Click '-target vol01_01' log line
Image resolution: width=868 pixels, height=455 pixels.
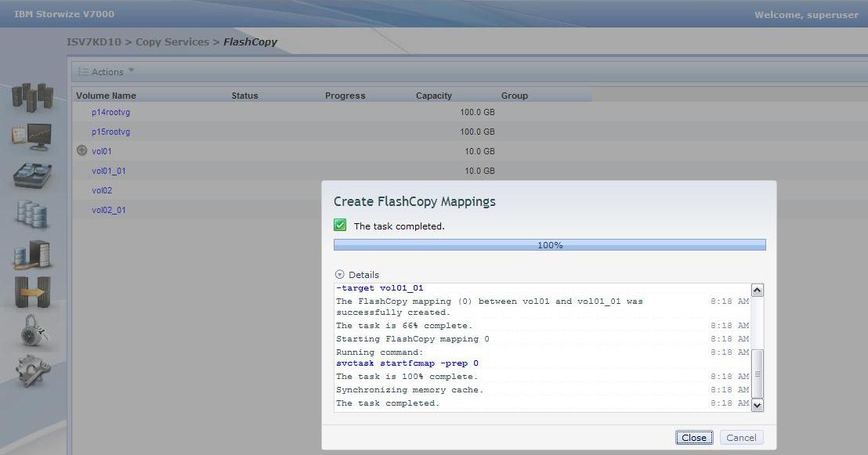pyautogui.click(x=380, y=288)
